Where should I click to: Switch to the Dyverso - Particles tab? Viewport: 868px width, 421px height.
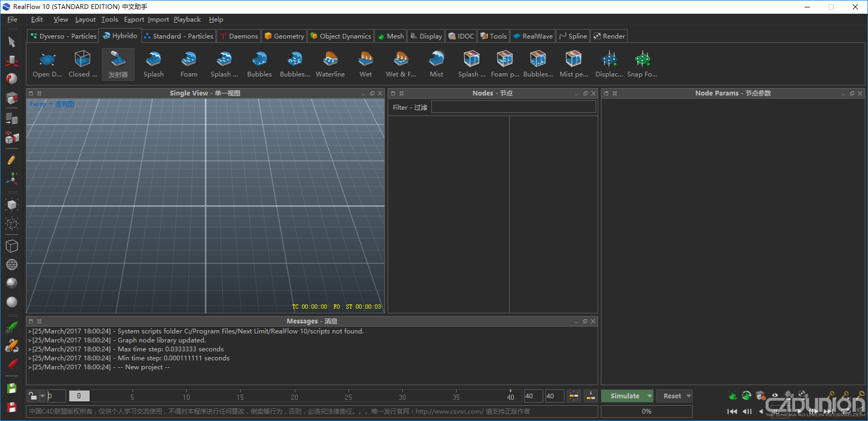click(63, 36)
